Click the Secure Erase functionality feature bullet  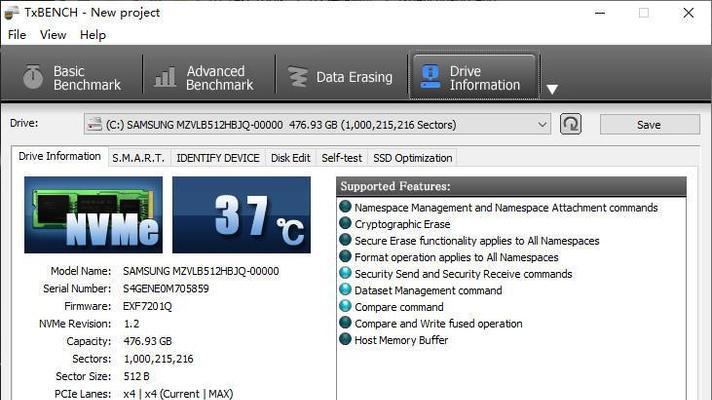click(345, 240)
